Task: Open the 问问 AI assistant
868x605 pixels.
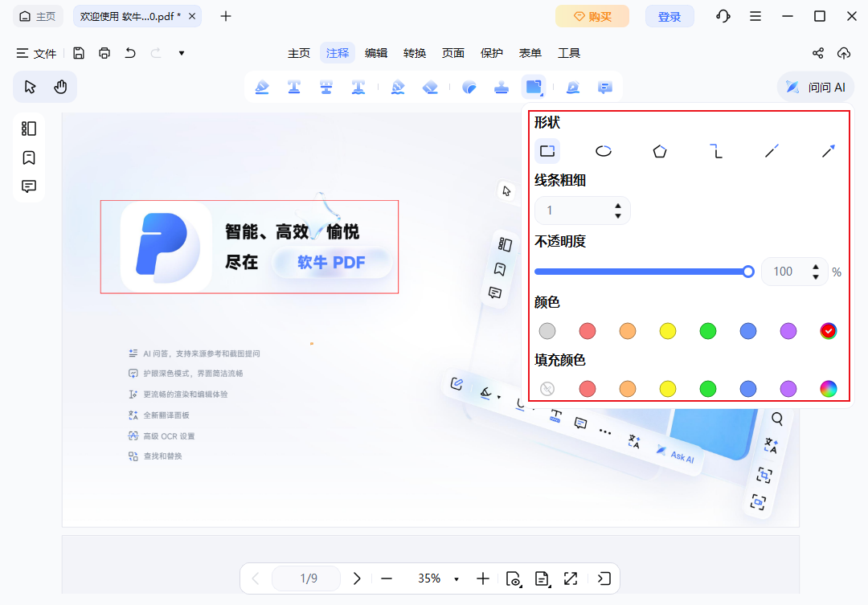Action: (816, 87)
